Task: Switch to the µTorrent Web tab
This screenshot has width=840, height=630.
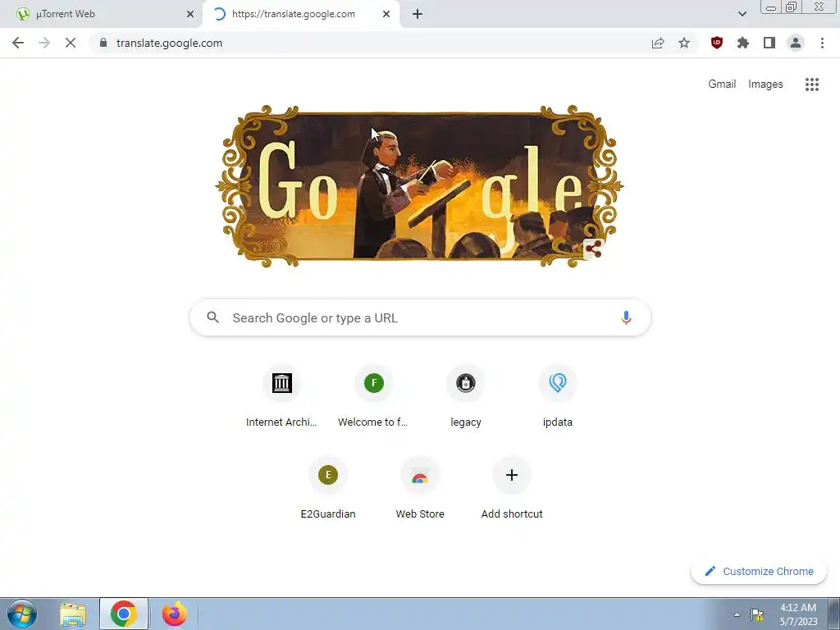Action: click(x=101, y=14)
